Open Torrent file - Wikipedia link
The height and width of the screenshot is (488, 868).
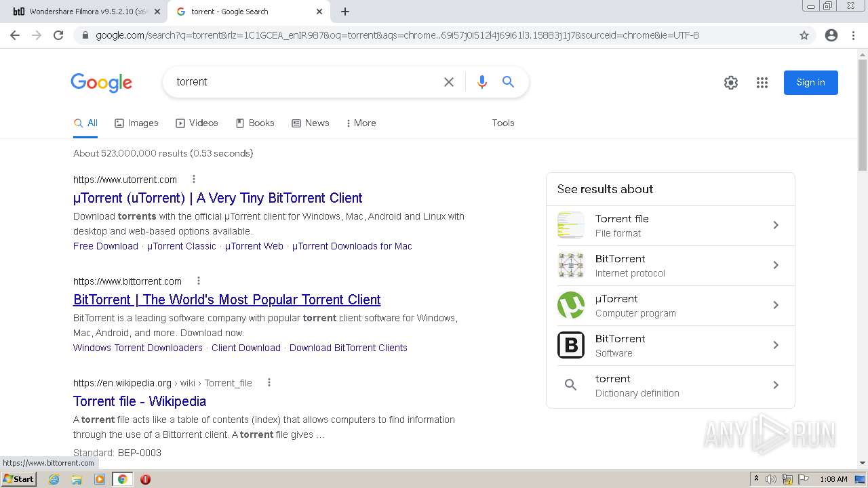point(140,401)
